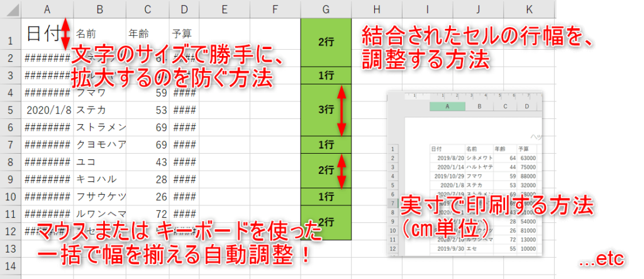This screenshot has width=644, height=279.
Task: Select the name cell ルワンヘマ
Action: 99,214
